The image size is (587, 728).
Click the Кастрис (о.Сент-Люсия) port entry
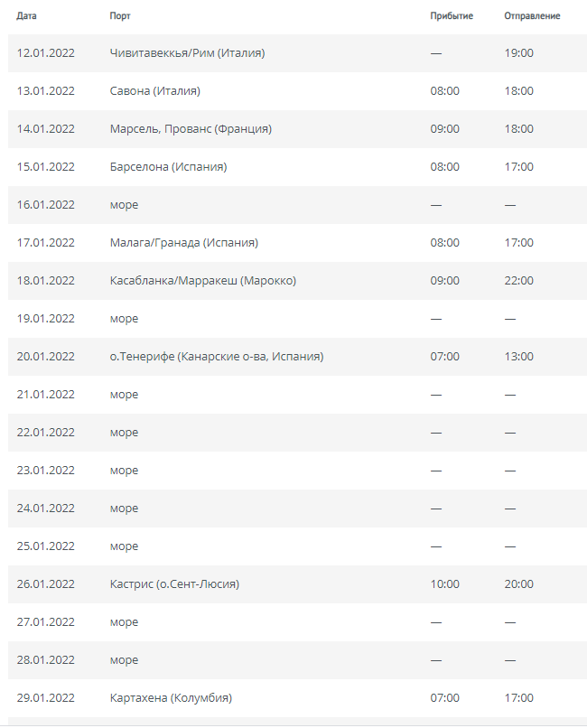click(x=174, y=584)
